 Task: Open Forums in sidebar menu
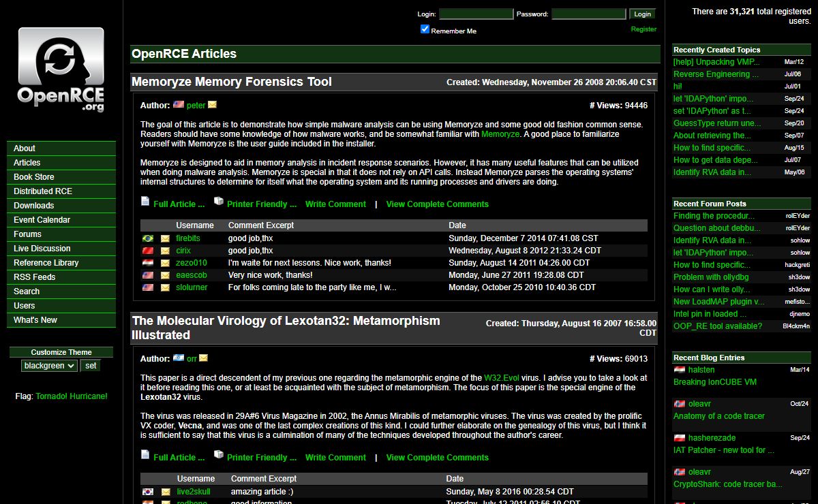(x=61, y=234)
